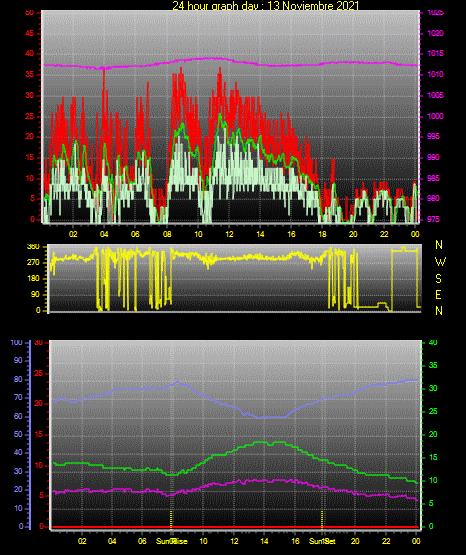Click the E compass direction label

[438, 295]
